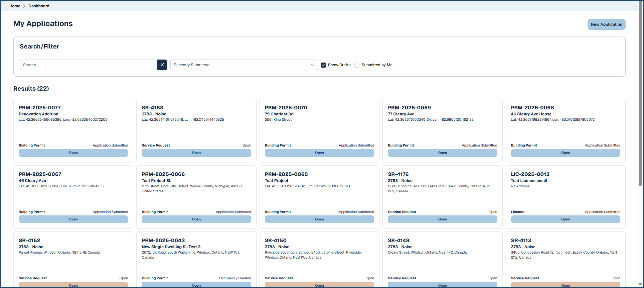The image size is (644, 288).
Task: Open PRM-2025-0068 46 Cleary Ave House
Action: [x=565, y=153]
